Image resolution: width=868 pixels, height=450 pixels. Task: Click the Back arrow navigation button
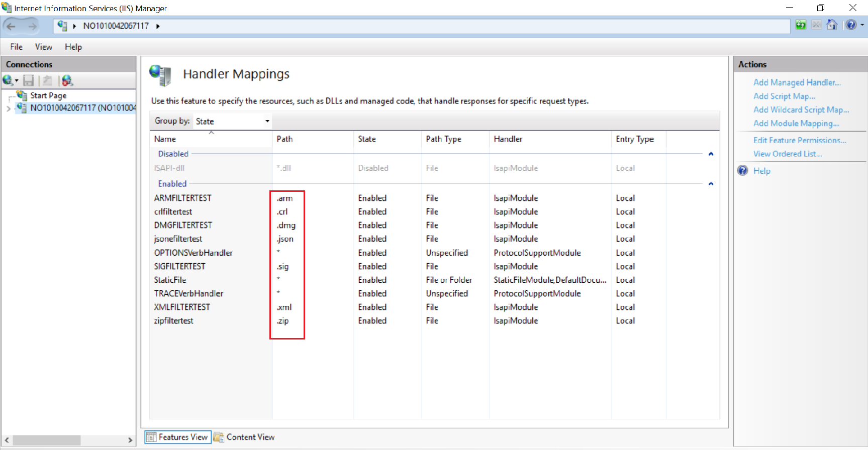(12, 26)
